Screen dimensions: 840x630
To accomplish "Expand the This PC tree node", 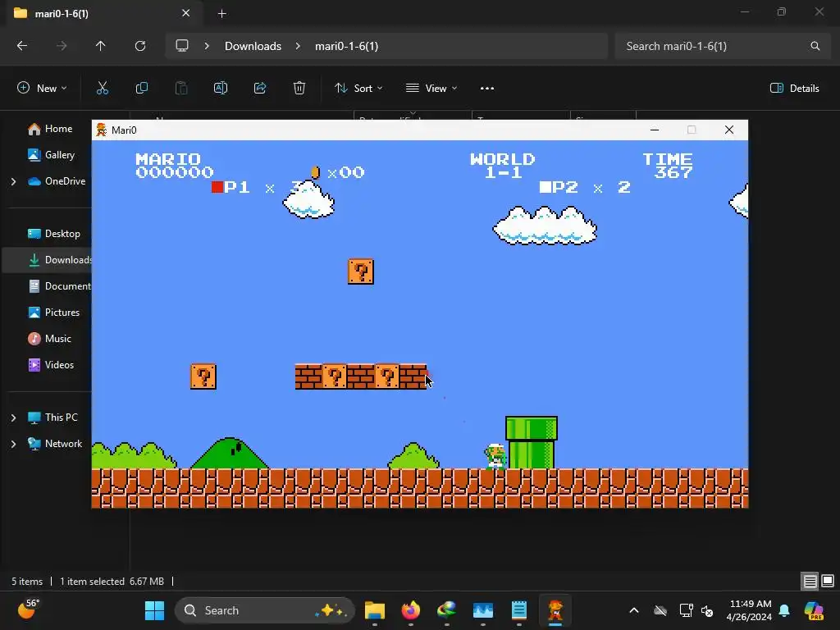I will click(x=13, y=418).
